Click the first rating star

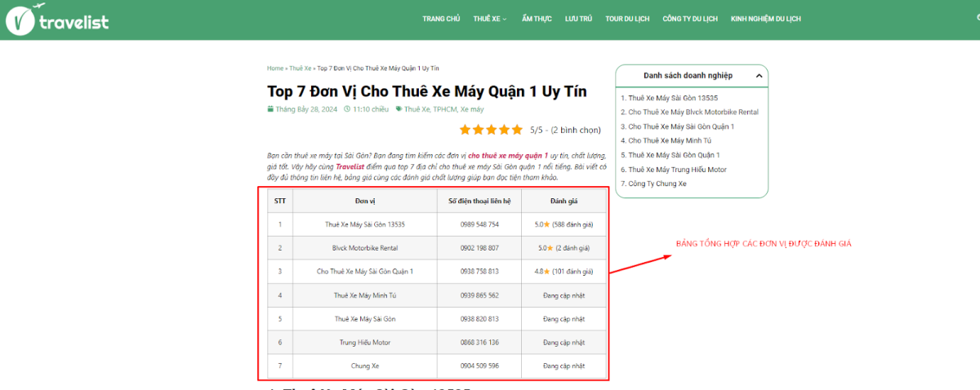click(x=465, y=130)
